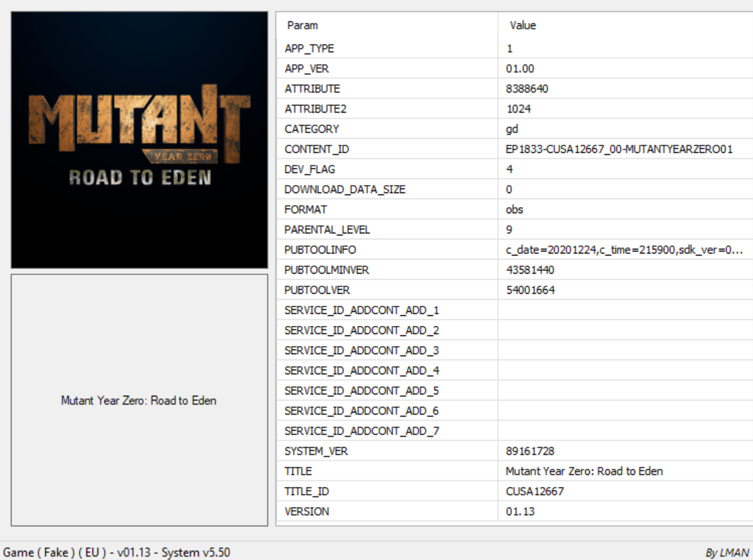Image resolution: width=753 pixels, height=560 pixels.
Task: Click the c_date=20201224 PUBTOOLINFO value
Action: pos(624,250)
